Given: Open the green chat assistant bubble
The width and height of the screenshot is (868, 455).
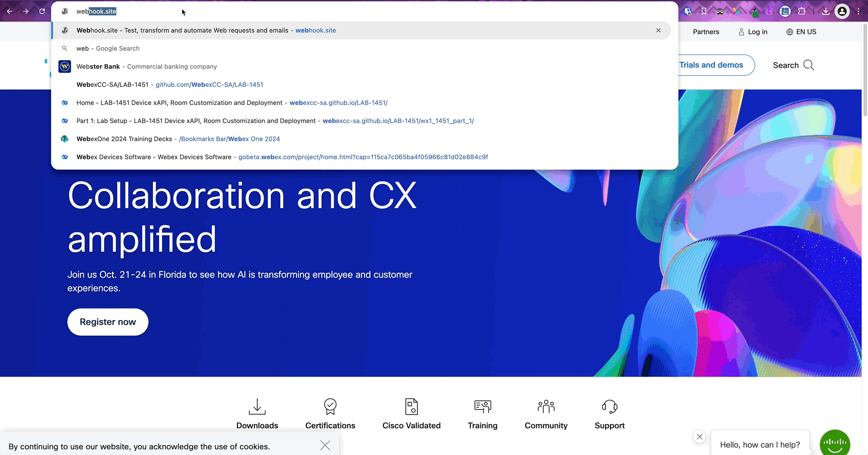Looking at the screenshot, I should (835, 442).
